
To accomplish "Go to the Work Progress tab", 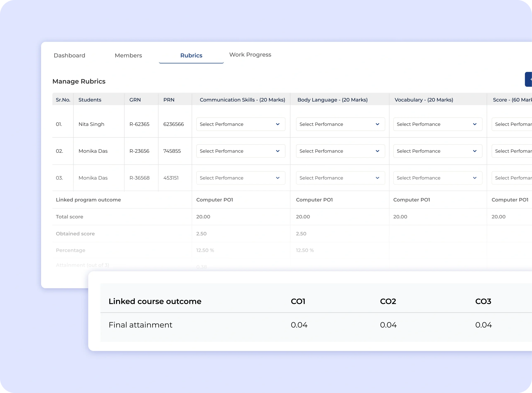I will (250, 55).
